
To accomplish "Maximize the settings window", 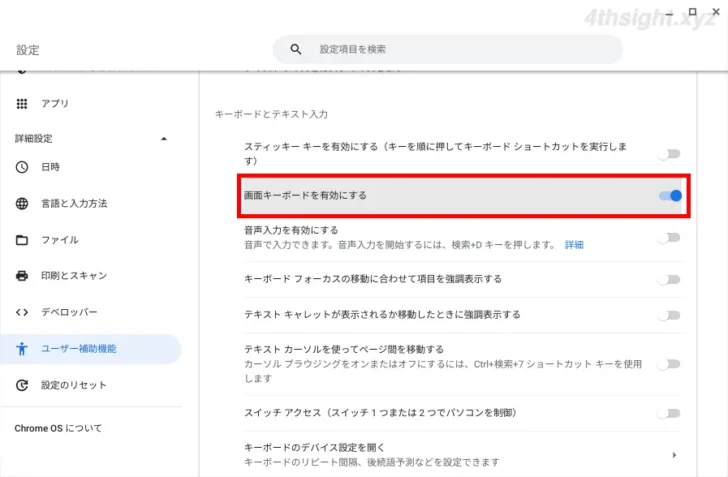I will click(x=692, y=12).
